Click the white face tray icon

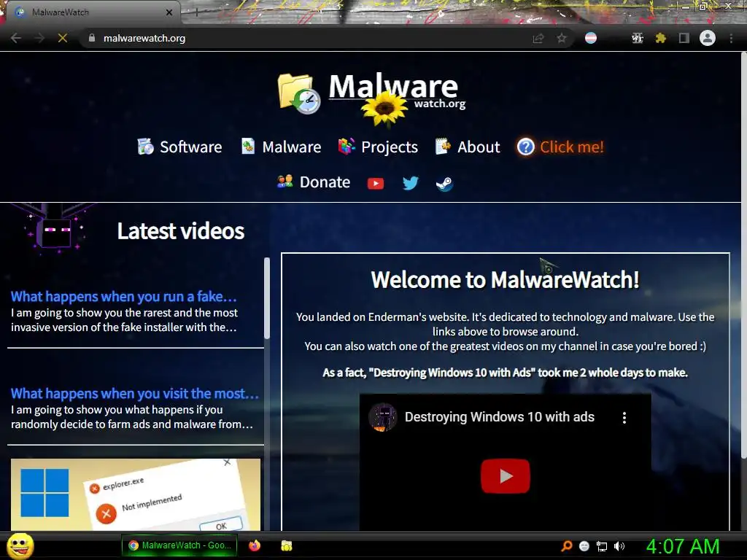click(x=584, y=546)
